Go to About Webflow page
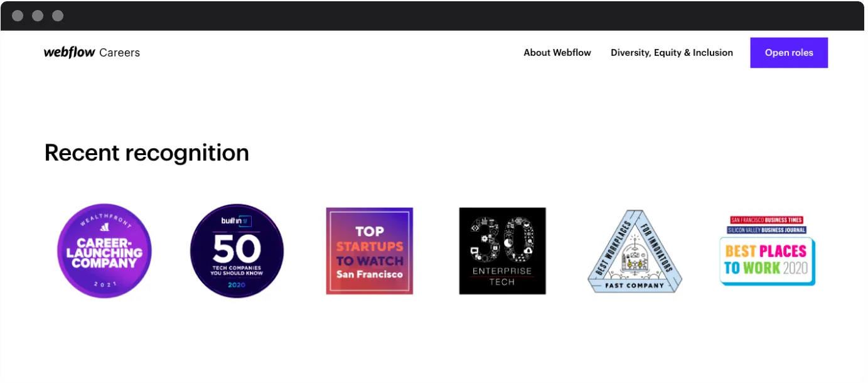868x383 pixels. click(x=557, y=53)
